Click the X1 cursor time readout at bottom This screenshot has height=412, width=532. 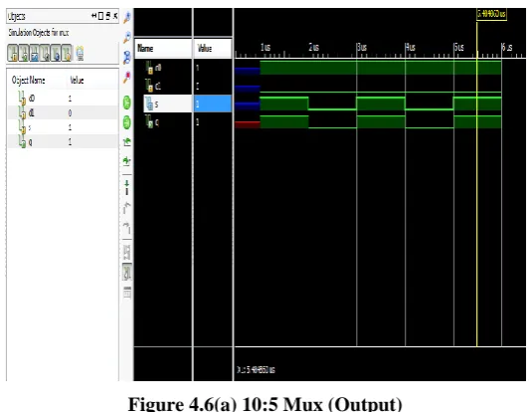point(256,370)
